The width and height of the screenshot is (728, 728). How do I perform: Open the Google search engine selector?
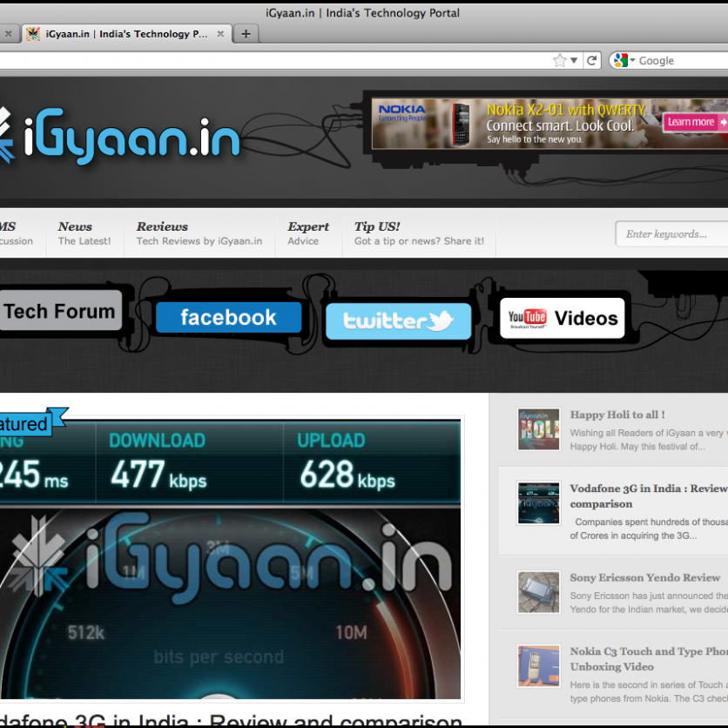click(624, 61)
